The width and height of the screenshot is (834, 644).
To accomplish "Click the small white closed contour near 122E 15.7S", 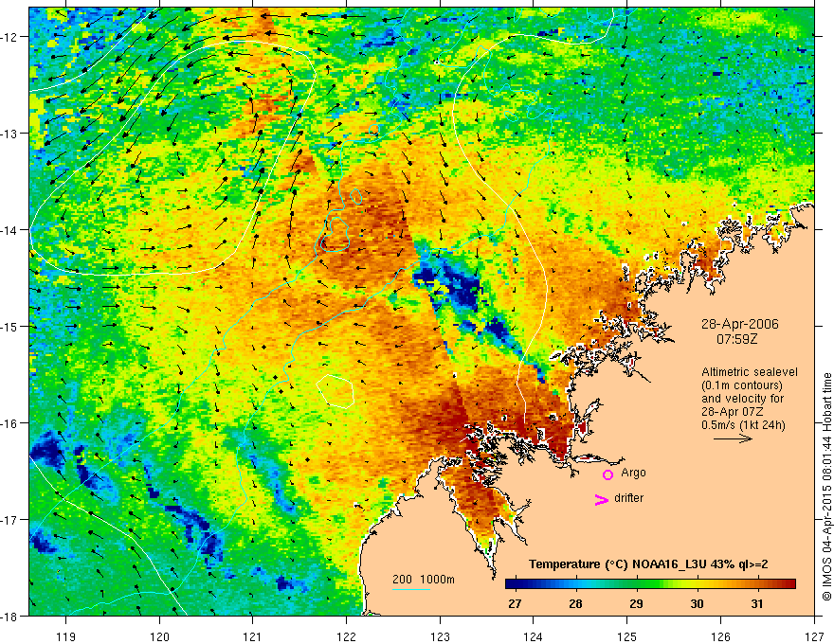I will [335, 391].
